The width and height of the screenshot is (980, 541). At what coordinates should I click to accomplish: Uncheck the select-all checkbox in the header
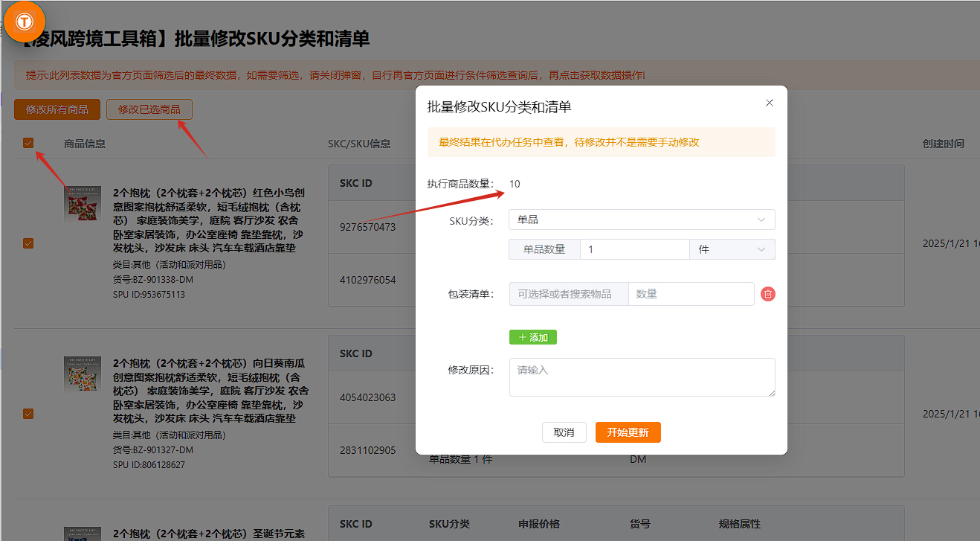(x=28, y=141)
